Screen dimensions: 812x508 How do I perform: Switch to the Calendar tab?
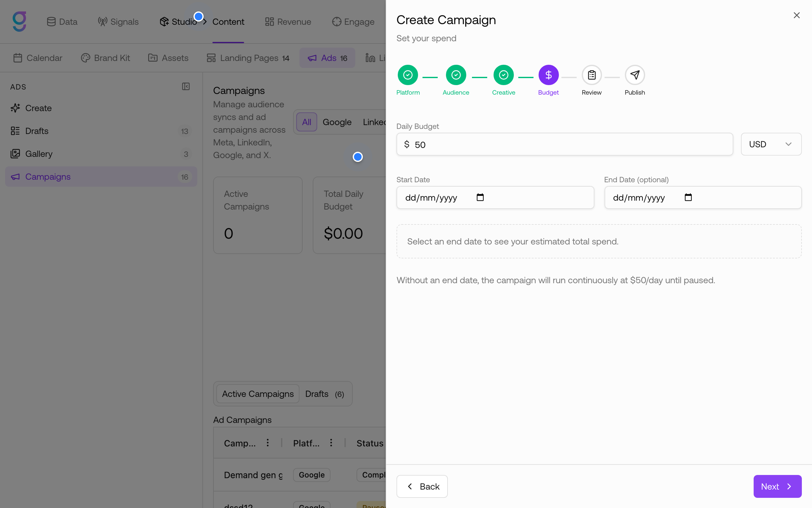click(x=37, y=58)
